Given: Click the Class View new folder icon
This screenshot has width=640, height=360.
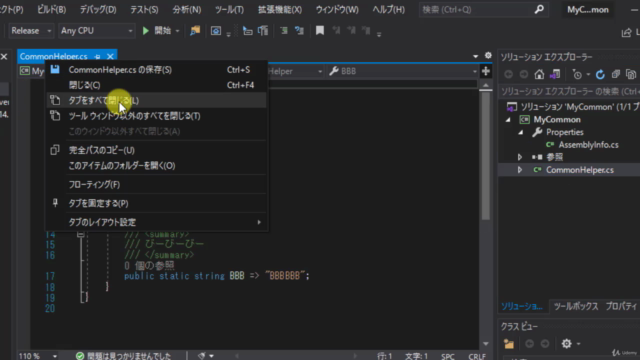Looking at the screenshot, I should tap(509, 344).
